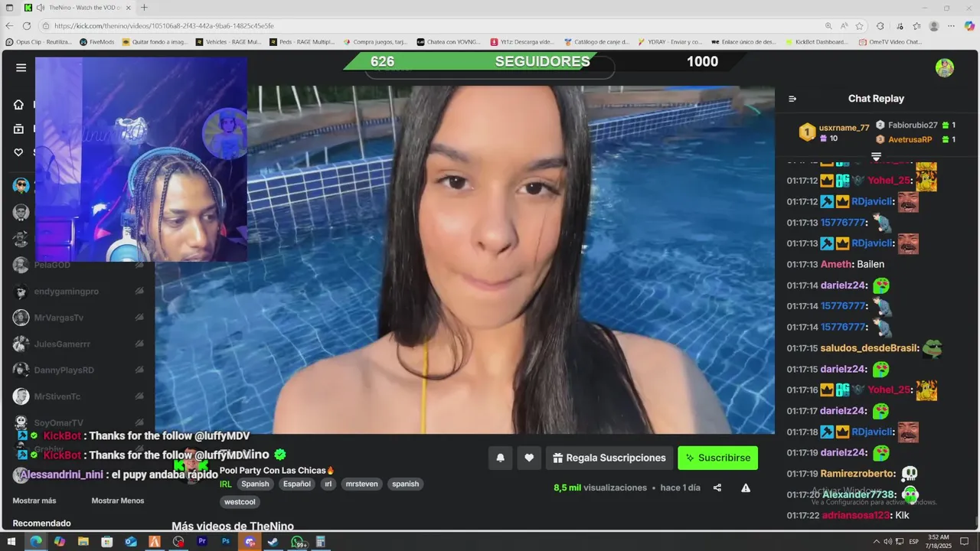
Task: Click the mrsteven tag
Action: 362,484
